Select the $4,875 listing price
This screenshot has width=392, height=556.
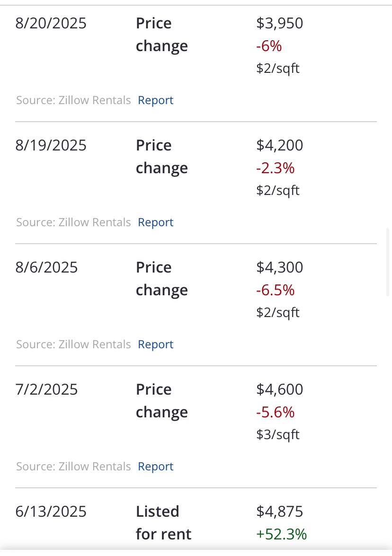279,512
